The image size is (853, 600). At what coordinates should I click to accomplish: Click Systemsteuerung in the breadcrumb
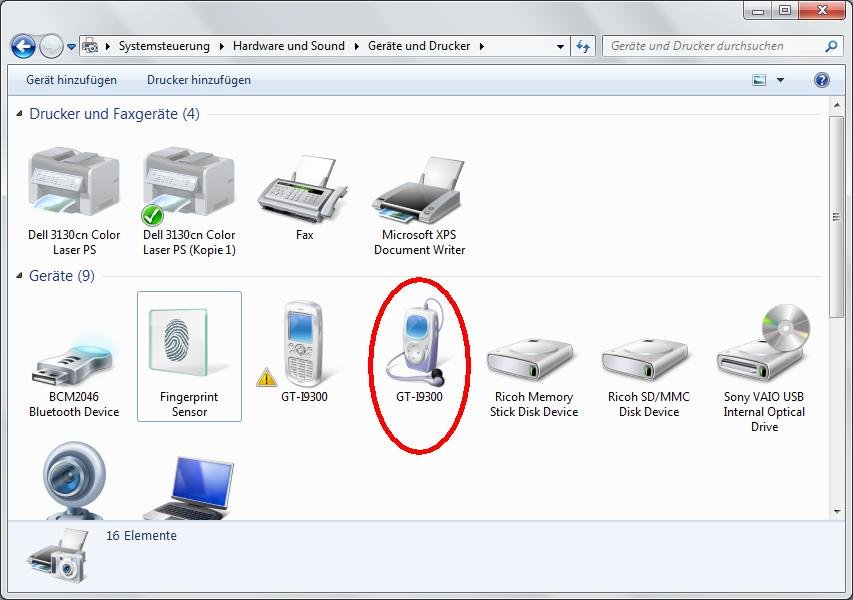(164, 46)
